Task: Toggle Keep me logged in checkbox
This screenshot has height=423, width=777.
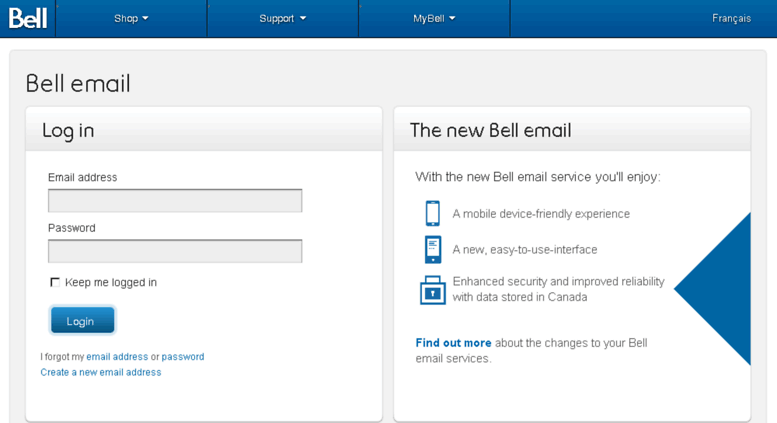Action: pyautogui.click(x=55, y=282)
